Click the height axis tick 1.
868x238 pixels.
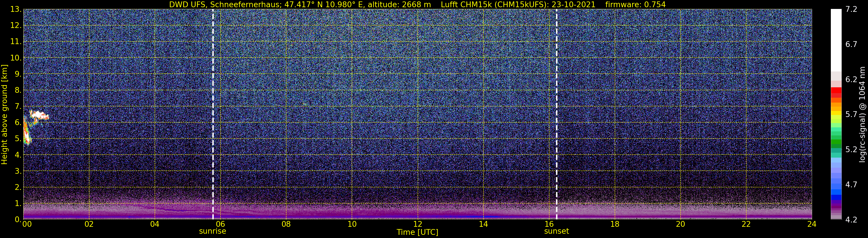pos(18,204)
